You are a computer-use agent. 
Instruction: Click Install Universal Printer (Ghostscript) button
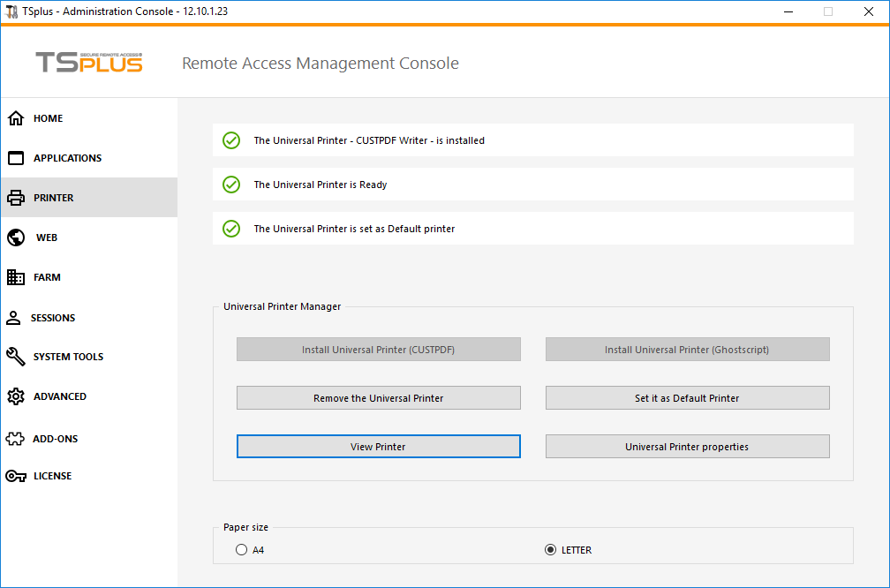pos(687,349)
